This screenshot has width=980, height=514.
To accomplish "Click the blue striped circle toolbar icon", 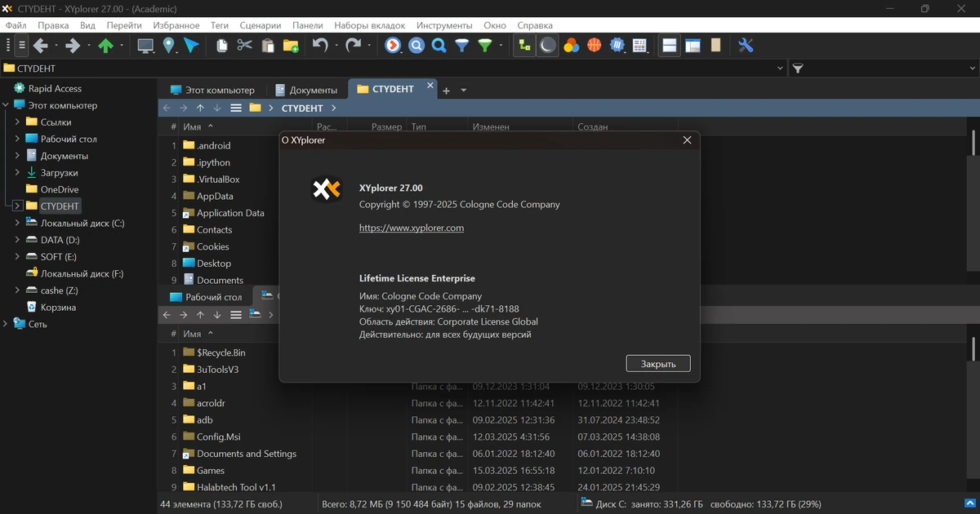I will coord(617,46).
